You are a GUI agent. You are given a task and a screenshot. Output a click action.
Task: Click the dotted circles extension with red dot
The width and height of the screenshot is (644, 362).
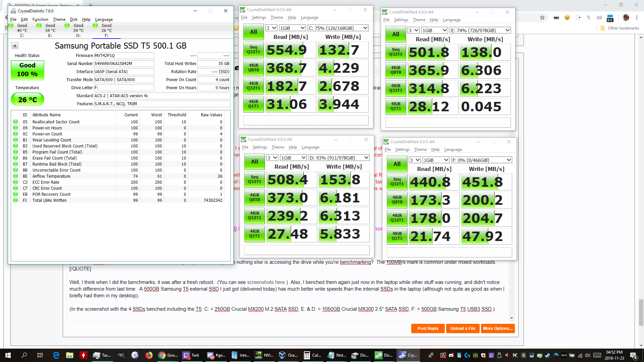click(x=578, y=17)
